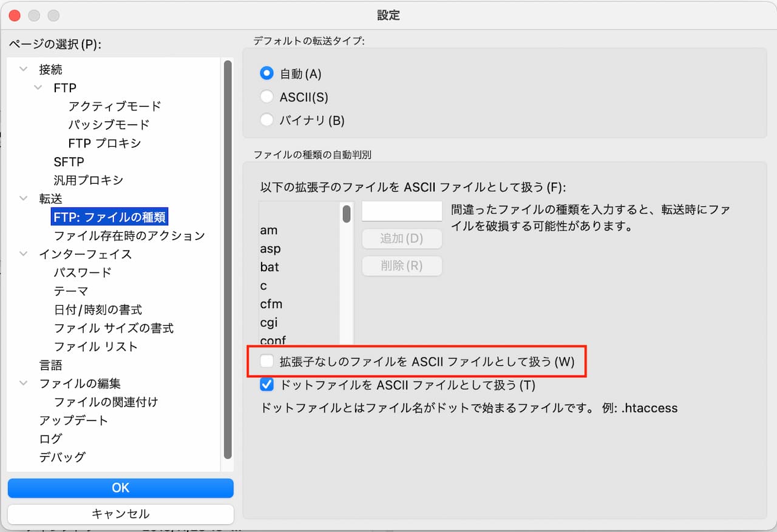The width and height of the screenshot is (777, 532).
Task: Select バイナリ (B) transfer type
Action: (x=266, y=120)
